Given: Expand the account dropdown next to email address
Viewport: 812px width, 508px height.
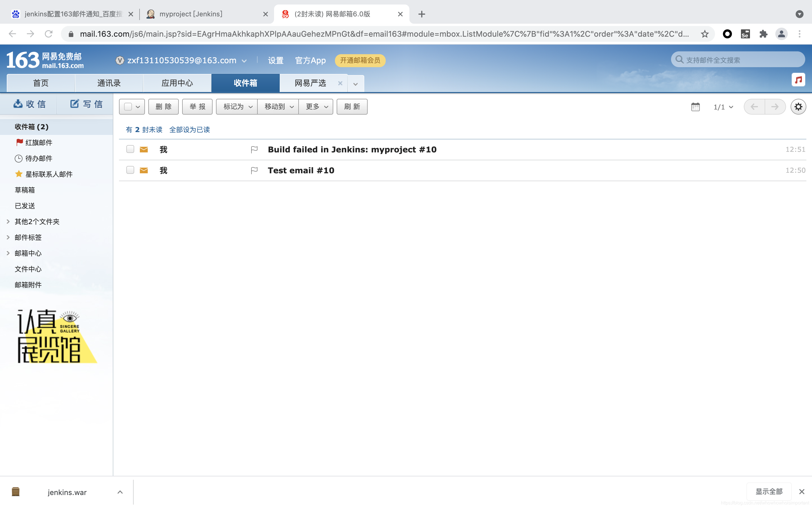Looking at the screenshot, I should [x=244, y=61].
